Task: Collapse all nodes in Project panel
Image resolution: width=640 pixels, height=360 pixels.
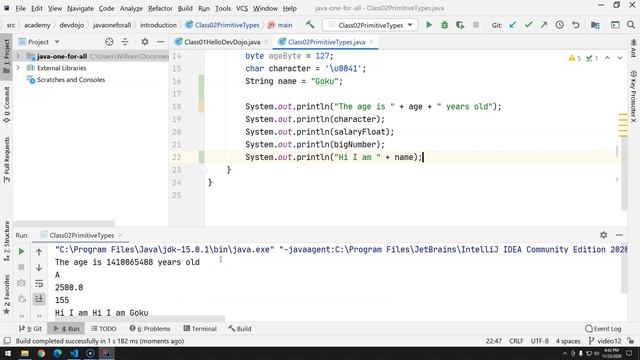Action: tap(125, 42)
